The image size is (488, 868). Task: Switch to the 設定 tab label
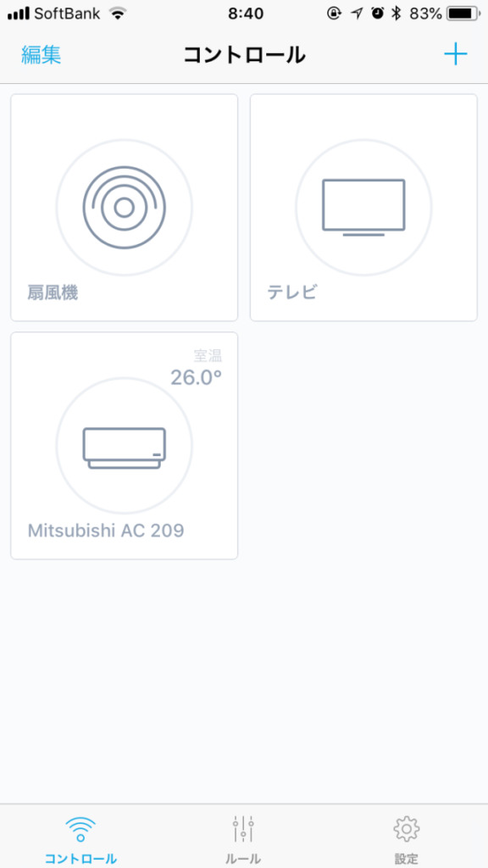coord(407,859)
